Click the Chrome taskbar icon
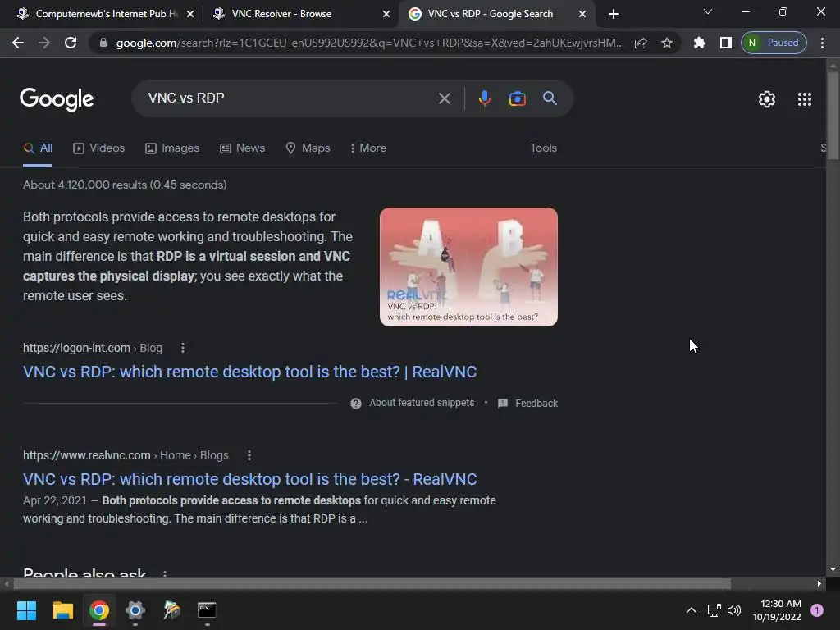 coord(99,610)
